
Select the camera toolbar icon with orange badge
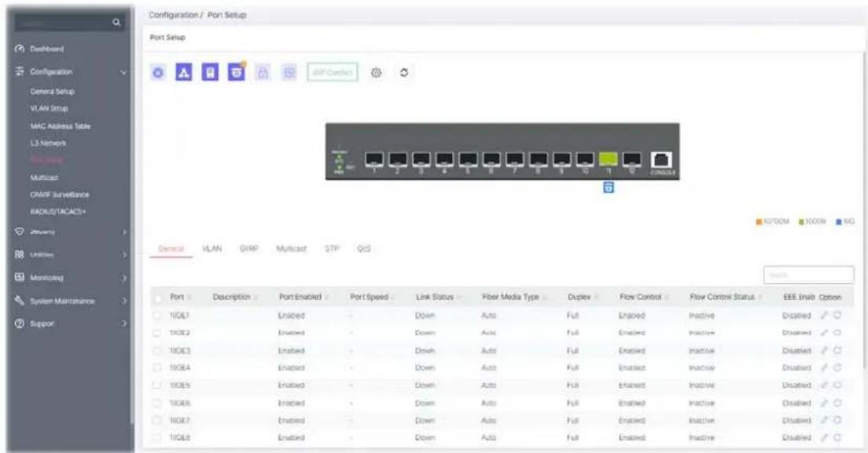pos(237,72)
